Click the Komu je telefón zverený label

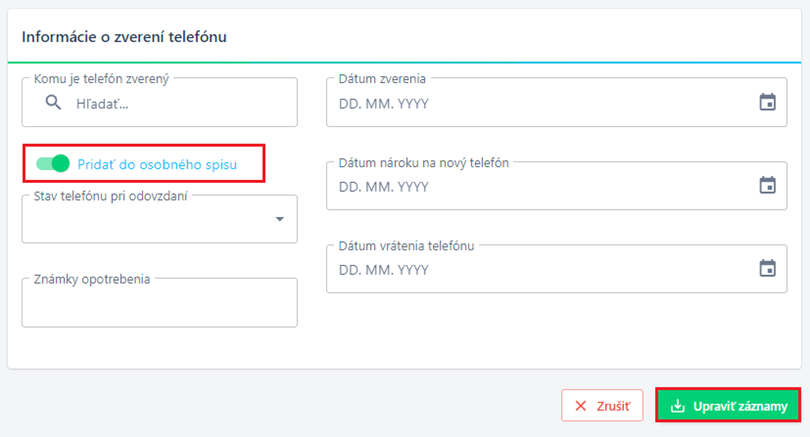tap(101, 79)
